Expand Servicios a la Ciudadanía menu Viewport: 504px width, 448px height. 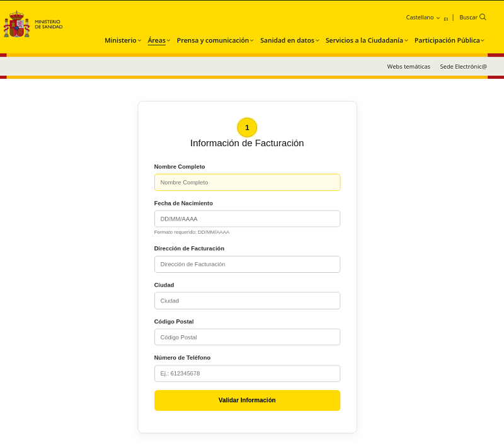(x=367, y=40)
